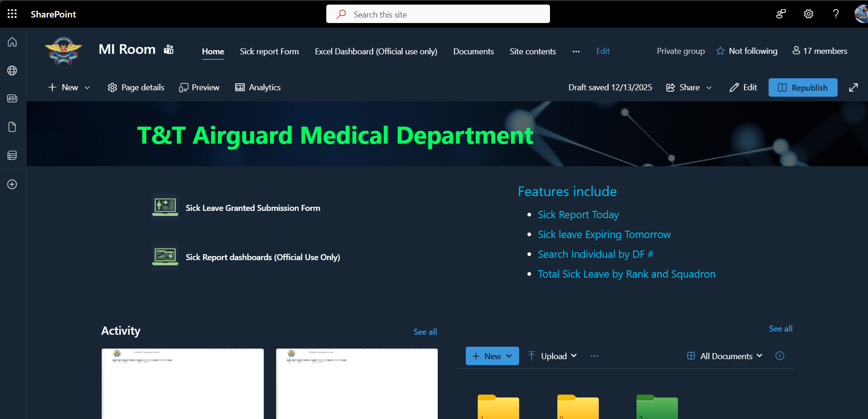Click the Edit page pencil button
This screenshot has height=419, width=868.
743,87
